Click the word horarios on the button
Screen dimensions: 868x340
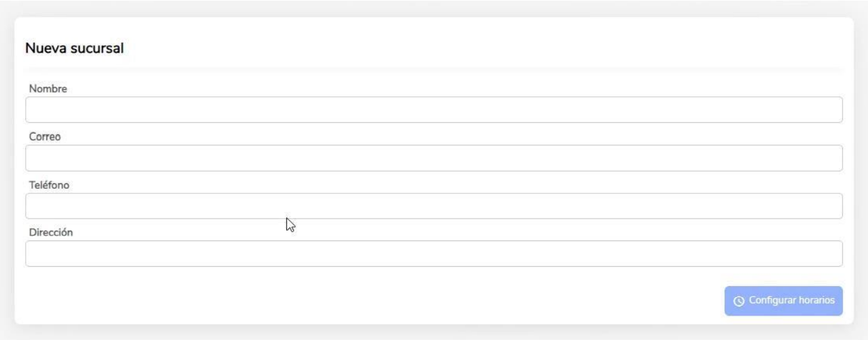coord(816,301)
